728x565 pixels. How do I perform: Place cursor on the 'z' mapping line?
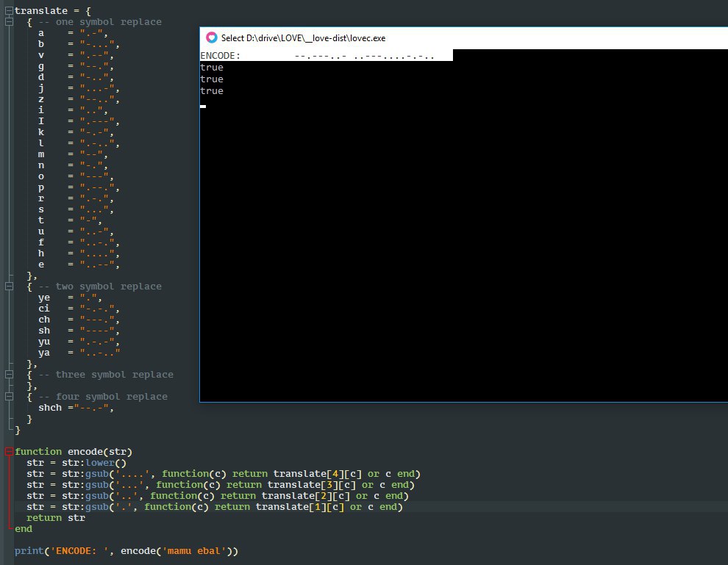(x=79, y=99)
